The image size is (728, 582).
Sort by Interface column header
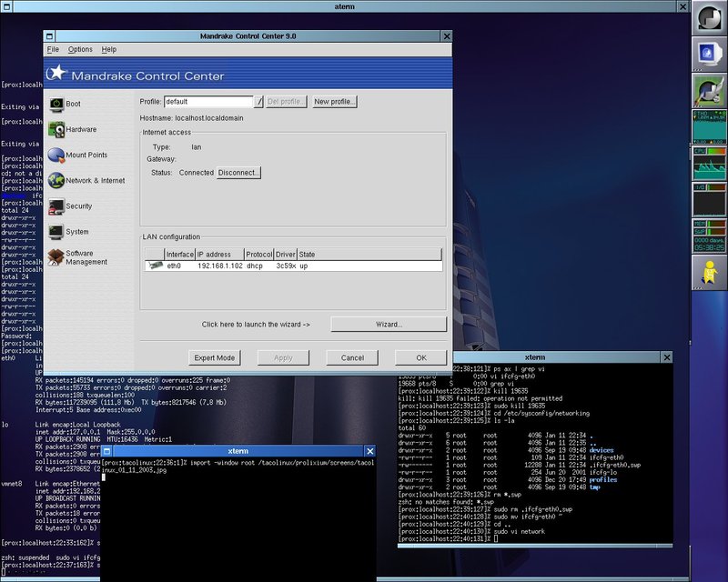coord(179,255)
